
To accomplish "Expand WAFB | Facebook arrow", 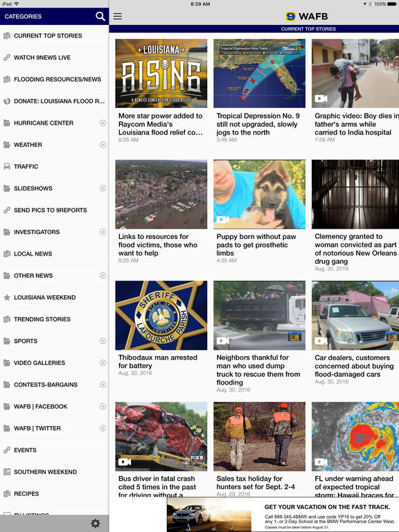I will pos(103,407).
